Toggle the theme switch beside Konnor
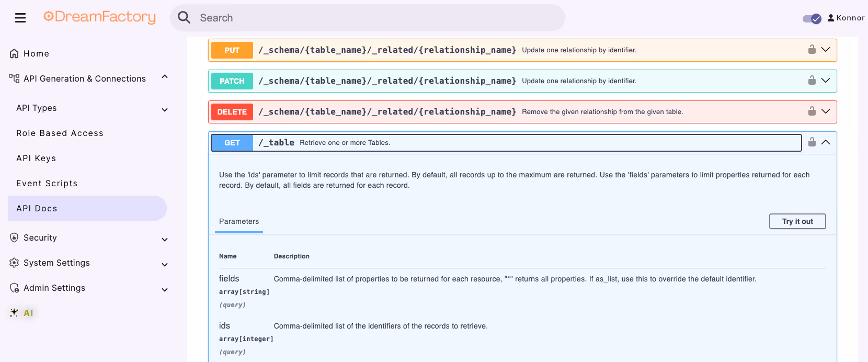 pos(812,19)
